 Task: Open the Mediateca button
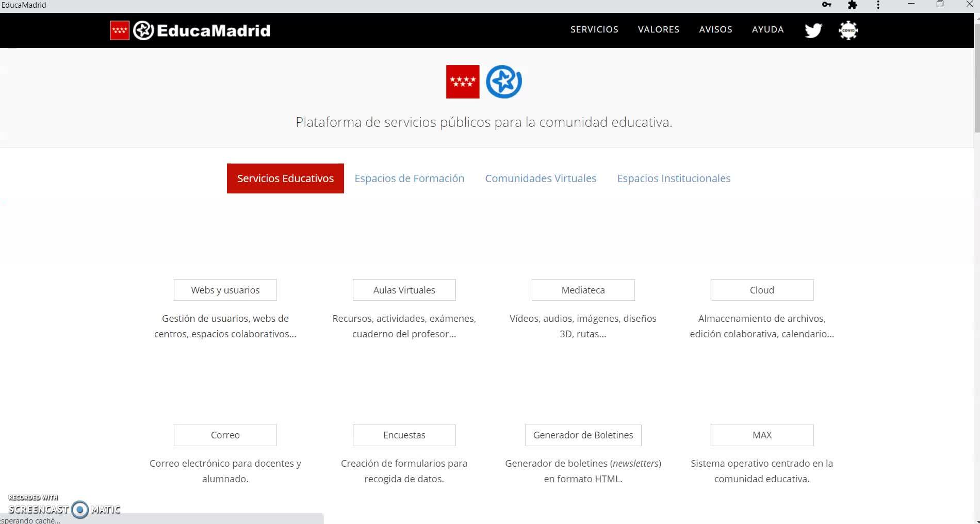(x=583, y=290)
